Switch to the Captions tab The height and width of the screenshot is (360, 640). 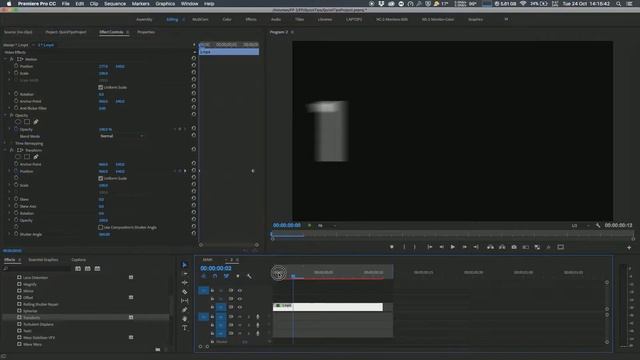click(x=79, y=260)
